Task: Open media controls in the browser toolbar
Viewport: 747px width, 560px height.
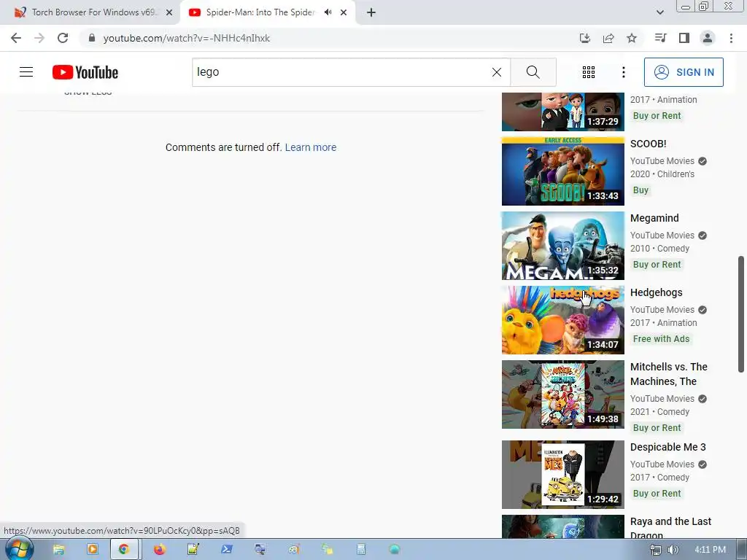Action: coord(660,38)
